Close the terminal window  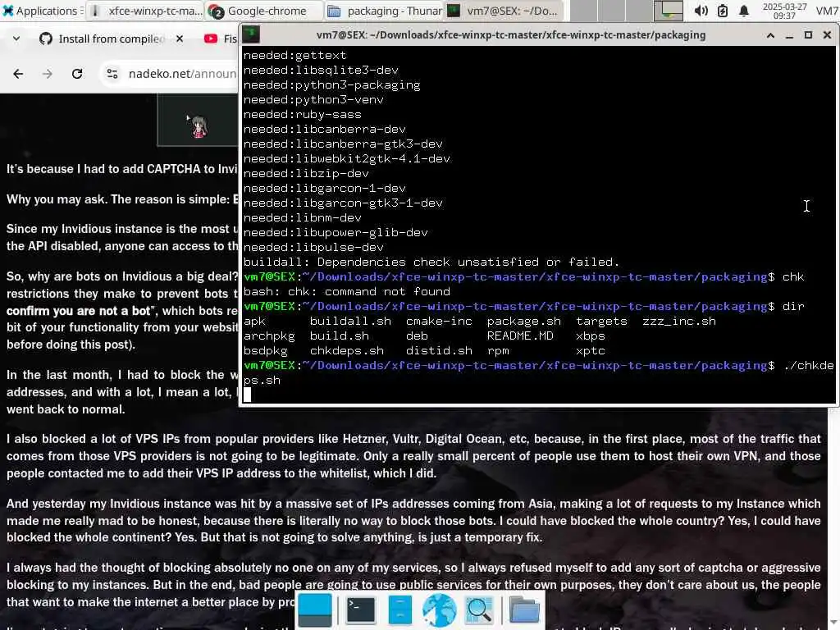point(827,35)
